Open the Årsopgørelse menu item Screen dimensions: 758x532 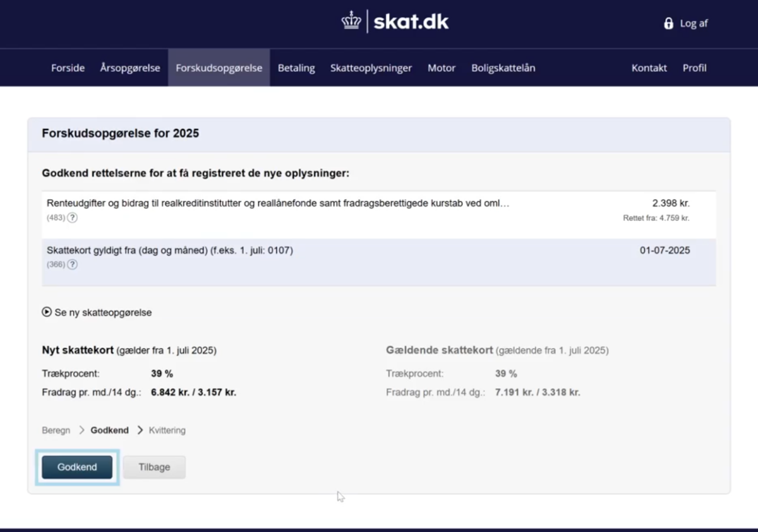[130, 68]
